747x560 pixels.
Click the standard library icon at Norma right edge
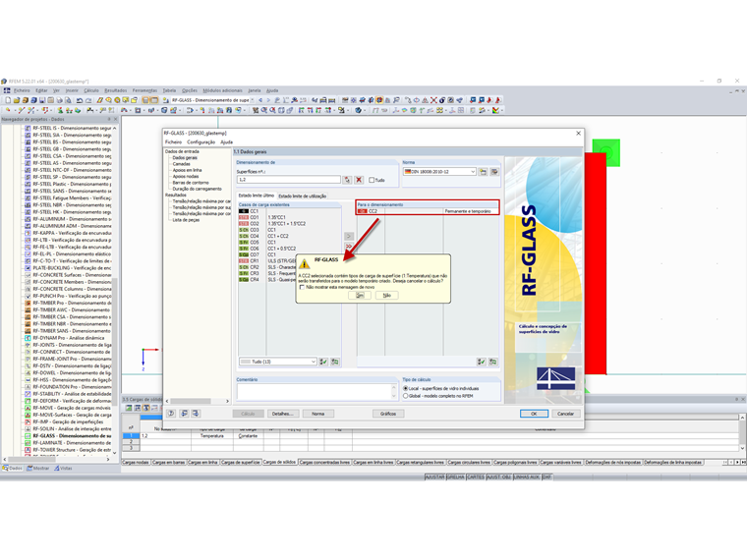point(494,171)
